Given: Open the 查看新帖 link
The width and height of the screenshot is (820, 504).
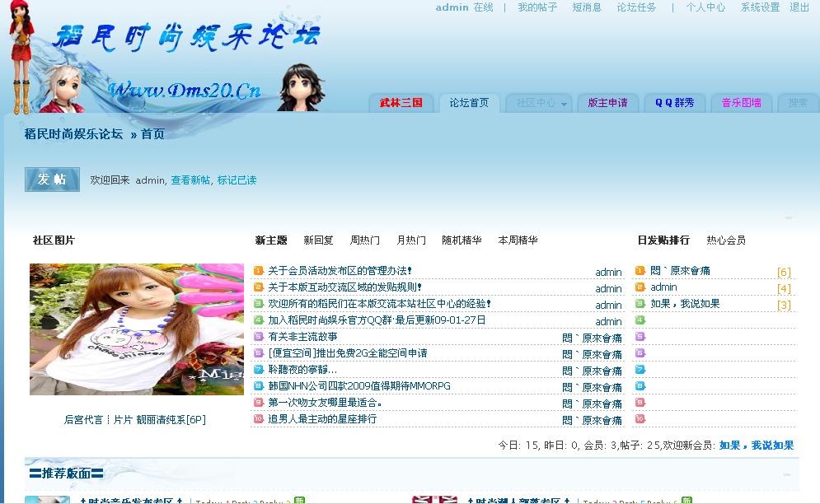Looking at the screenshot, I should (190, 180).
